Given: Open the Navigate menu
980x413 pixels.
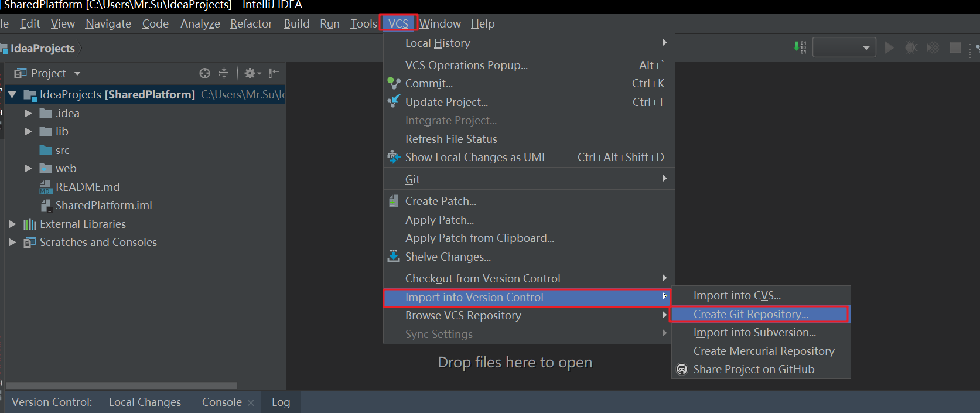Looking at the screenshot, I should (x=108, y=23).
